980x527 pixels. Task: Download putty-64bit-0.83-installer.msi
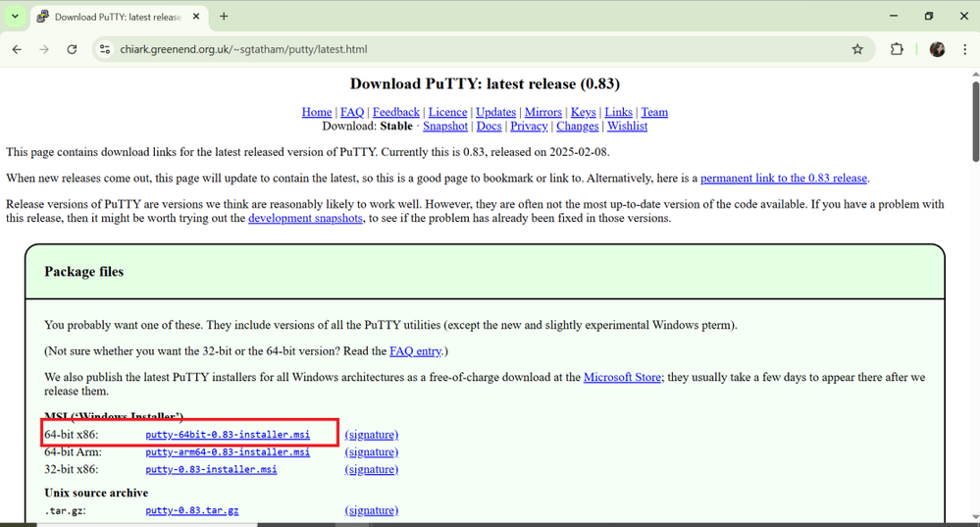[x=228, y=435]
